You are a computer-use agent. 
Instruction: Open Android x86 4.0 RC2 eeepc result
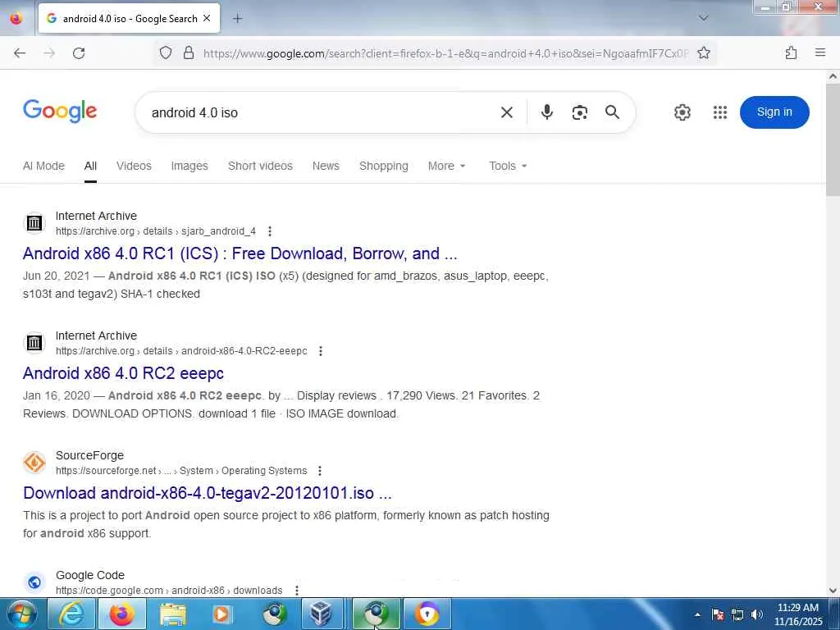click(x=123, y=373)
